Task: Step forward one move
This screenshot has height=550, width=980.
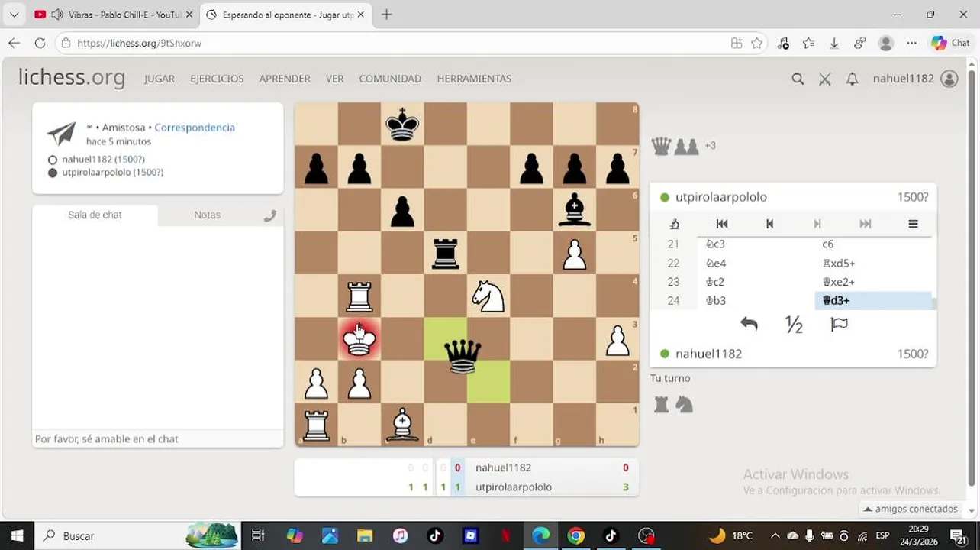Action: [x=817, y=224]
